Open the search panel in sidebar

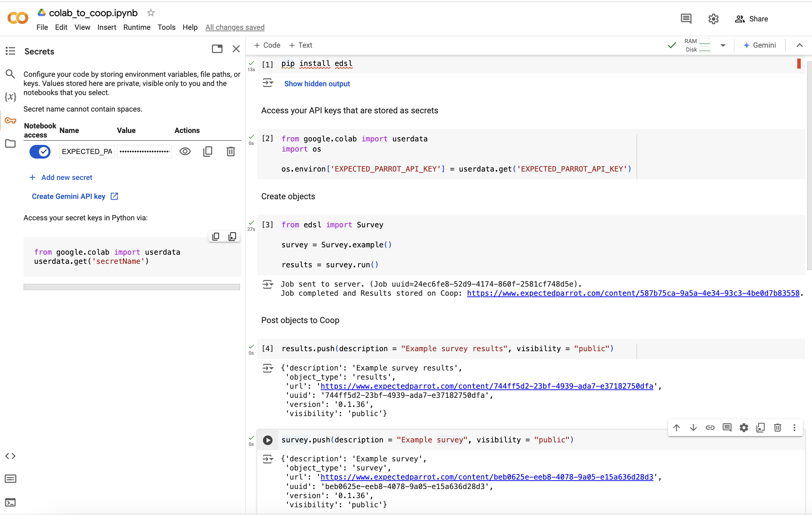tap(10, 74)
